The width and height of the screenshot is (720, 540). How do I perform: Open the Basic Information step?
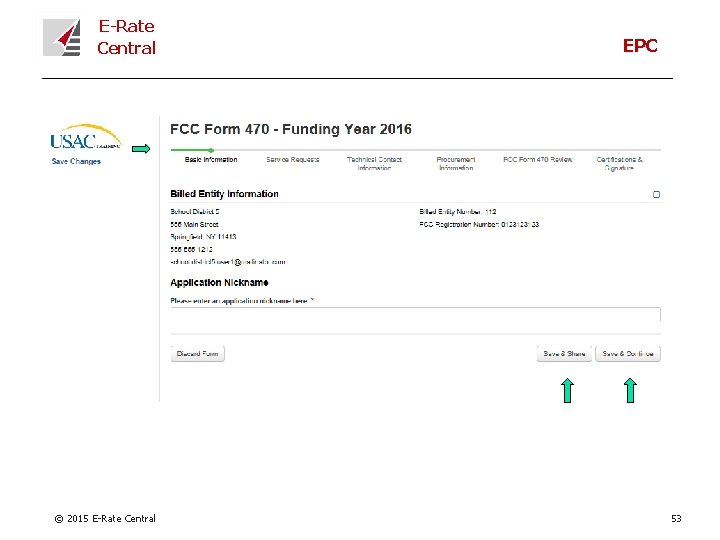(x=211, y=160)
